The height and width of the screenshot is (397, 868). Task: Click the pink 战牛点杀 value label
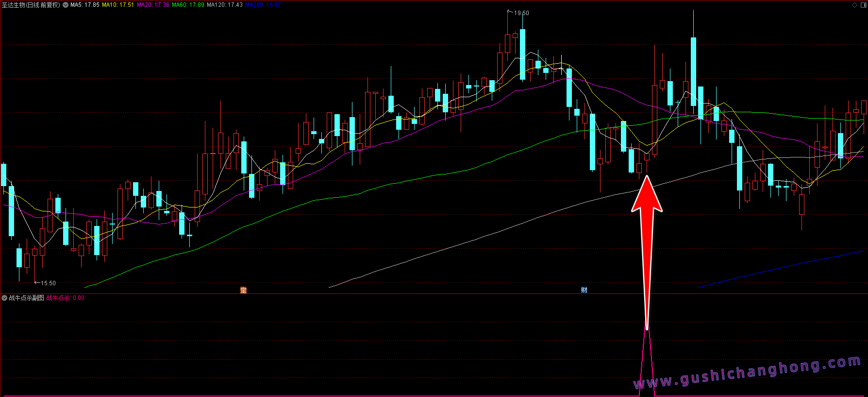click(x=65, y=298)
